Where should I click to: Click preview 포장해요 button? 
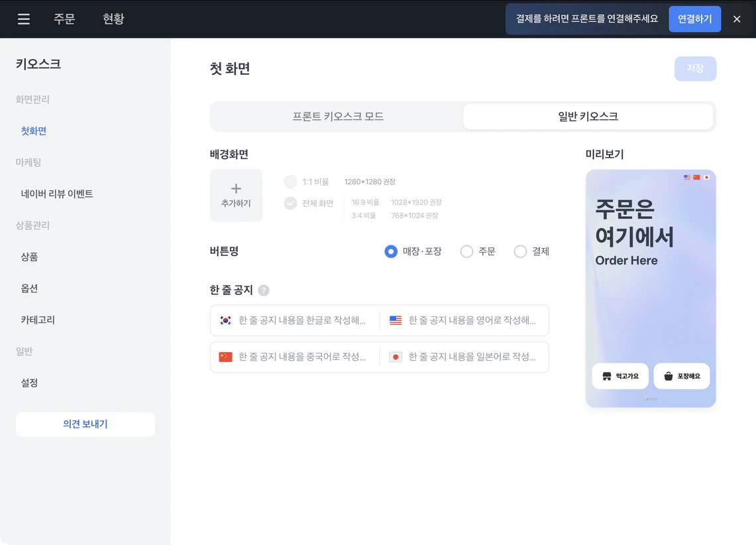(x=682, y=376)
